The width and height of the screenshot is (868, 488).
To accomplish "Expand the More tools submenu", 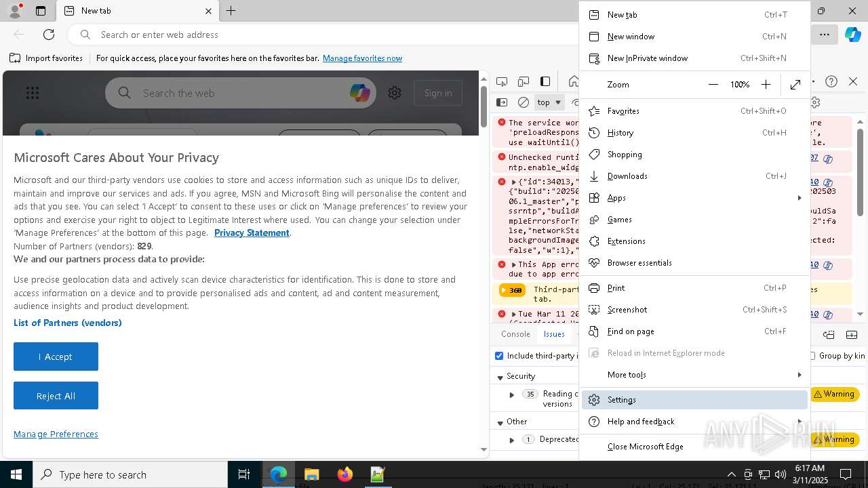I will point(694,375).
